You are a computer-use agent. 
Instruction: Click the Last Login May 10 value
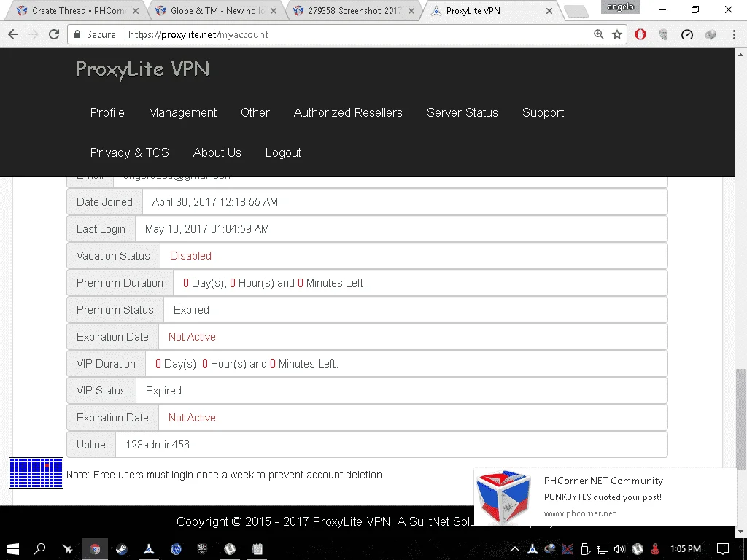point(206,229)
